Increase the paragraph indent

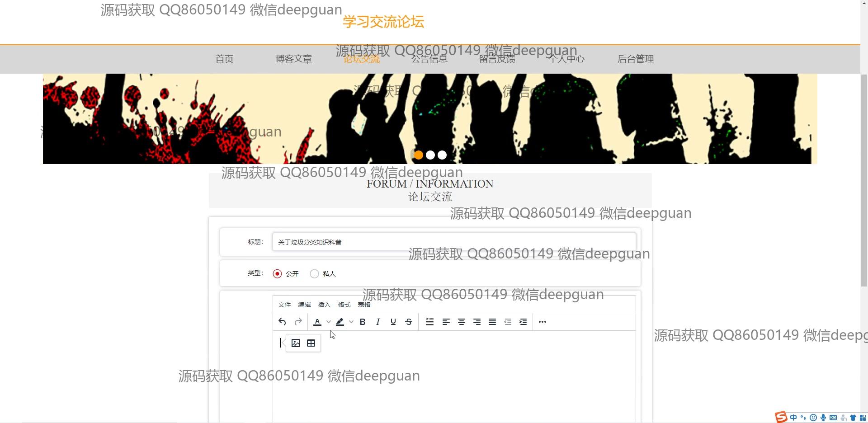523,322
